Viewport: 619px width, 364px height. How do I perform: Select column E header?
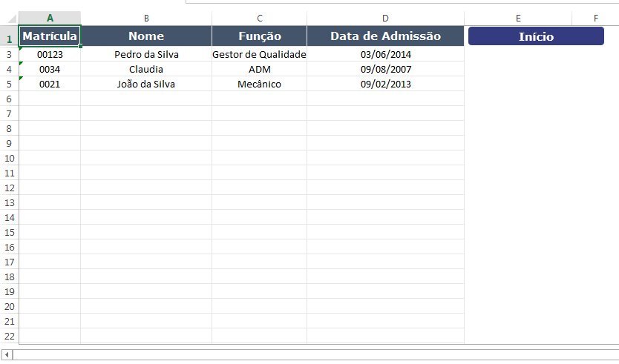coord(517,18)
